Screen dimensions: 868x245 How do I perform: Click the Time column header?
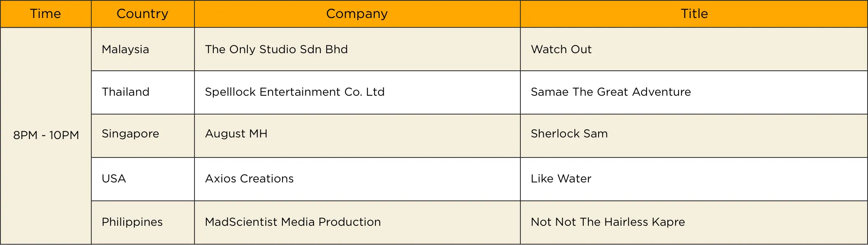(45, 14)
